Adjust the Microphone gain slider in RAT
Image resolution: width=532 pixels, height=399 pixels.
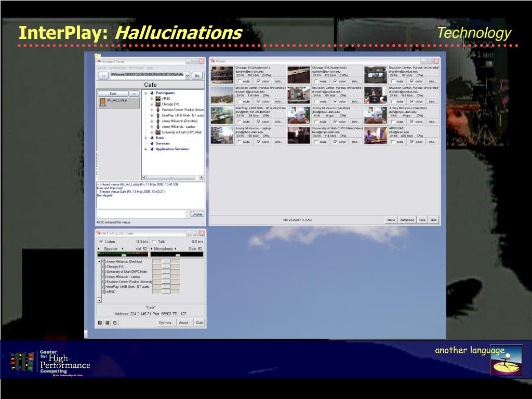click(x=177, y=255)
